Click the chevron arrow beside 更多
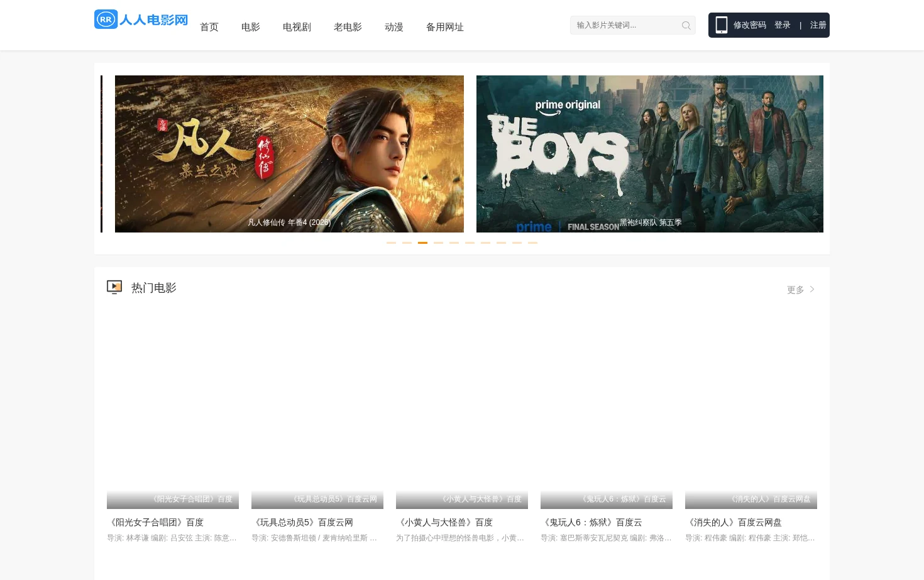 (x=812, y=289)
